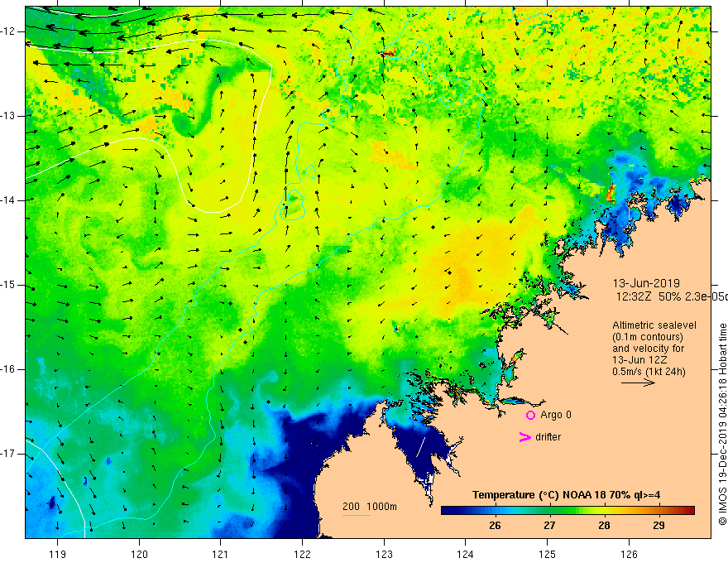Click latitude axis label -15

point(9,285)
